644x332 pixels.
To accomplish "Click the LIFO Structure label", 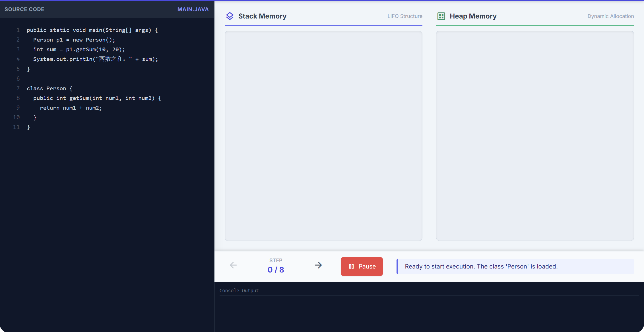I will pos(404,16).
